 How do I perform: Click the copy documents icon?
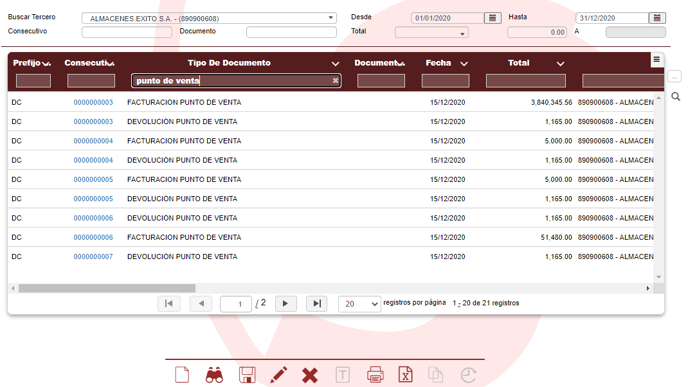(x=435, y=375)
